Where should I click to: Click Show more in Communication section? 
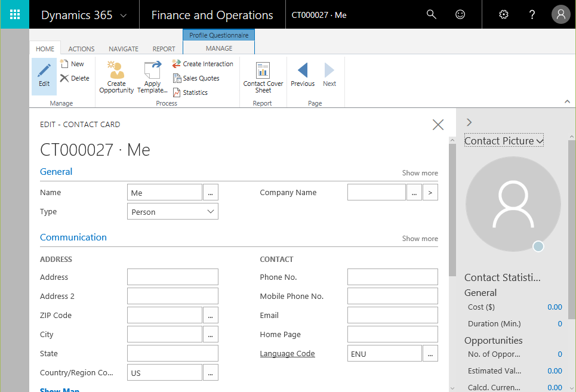tap(420, 239)
